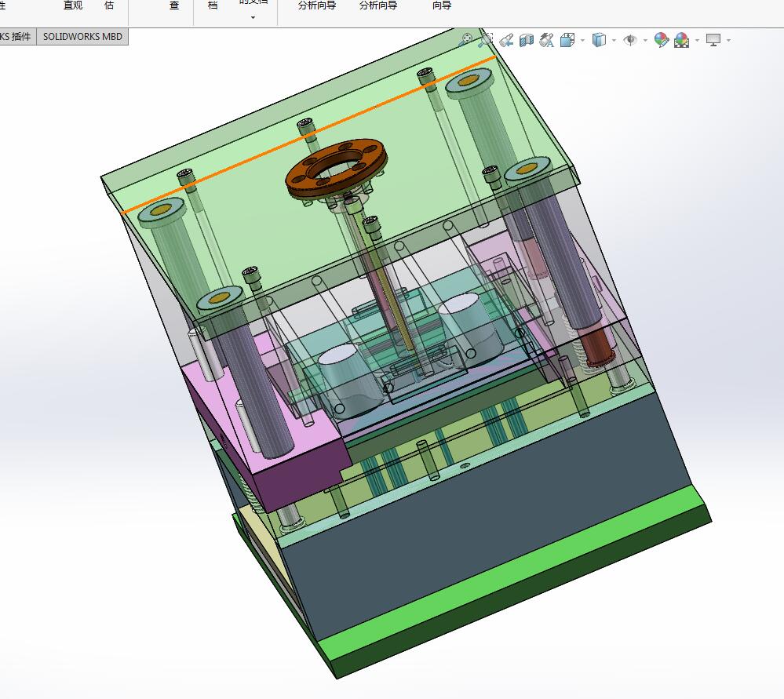Switch to the SOLIDWORKS MBD tab
The width and height of the screenshot is (784, 699).
82,36
